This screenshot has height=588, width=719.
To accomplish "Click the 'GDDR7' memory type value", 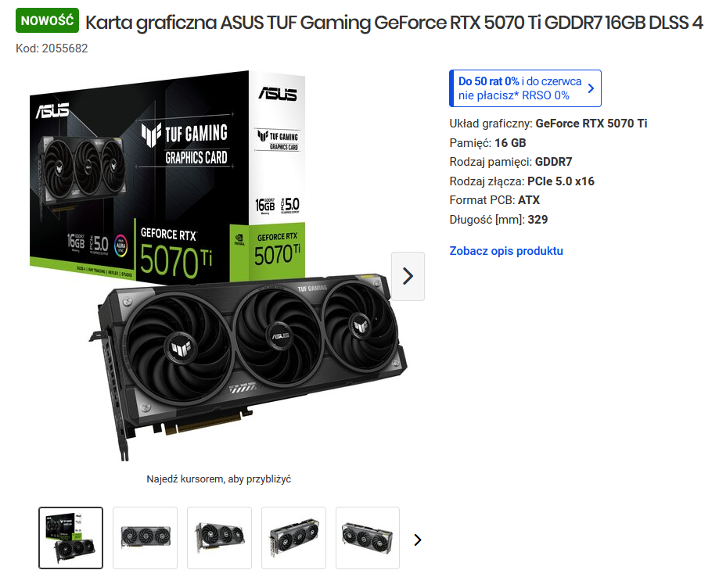I will tap(553, 162).
